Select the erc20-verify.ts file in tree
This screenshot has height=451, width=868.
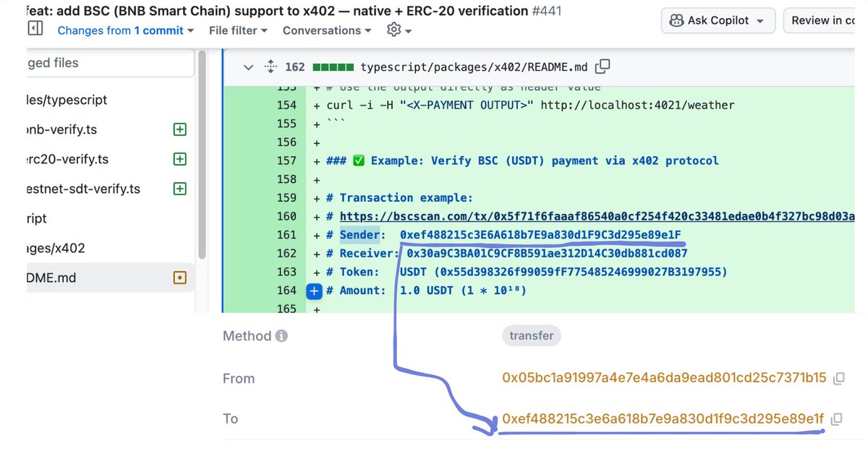(x=68, y=159)
